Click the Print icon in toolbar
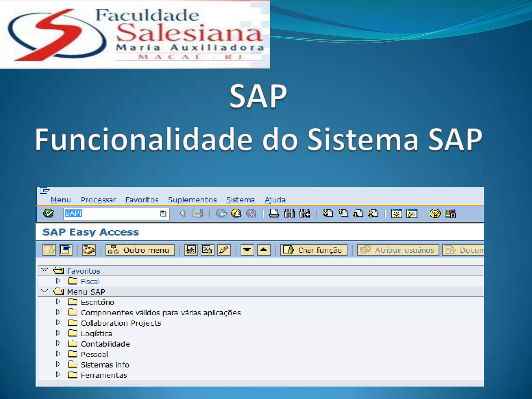532x399 pixels. (x=274, y=214)
